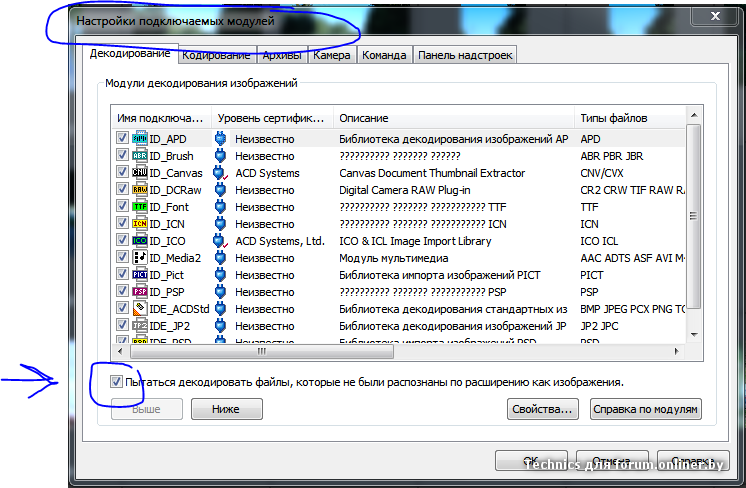Uncheck the ID_APD plugin checkbox
This screenshot has width=746, height=488.
tap(122, 138)
